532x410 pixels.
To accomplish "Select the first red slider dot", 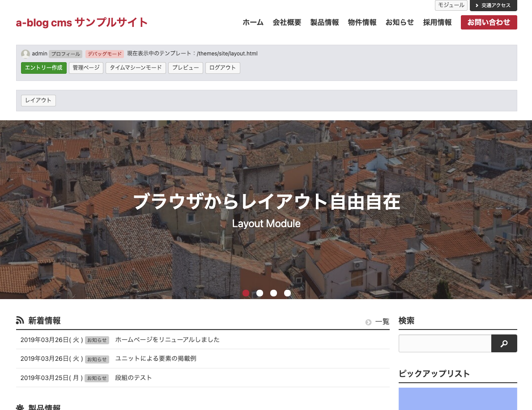I will point(246,293).
